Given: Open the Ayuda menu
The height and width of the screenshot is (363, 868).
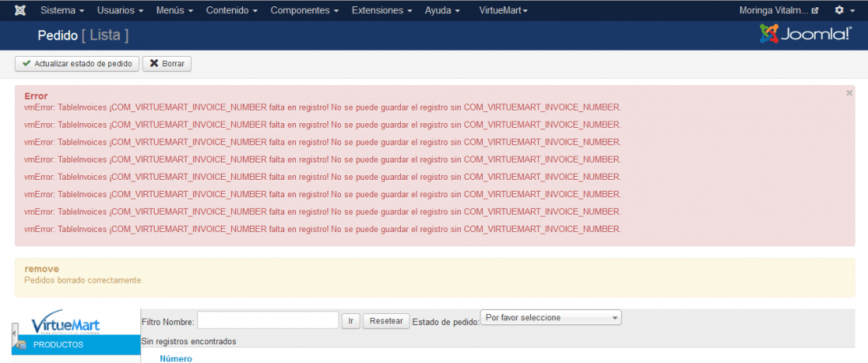Looking at the screenshot, I should point(443,10).
